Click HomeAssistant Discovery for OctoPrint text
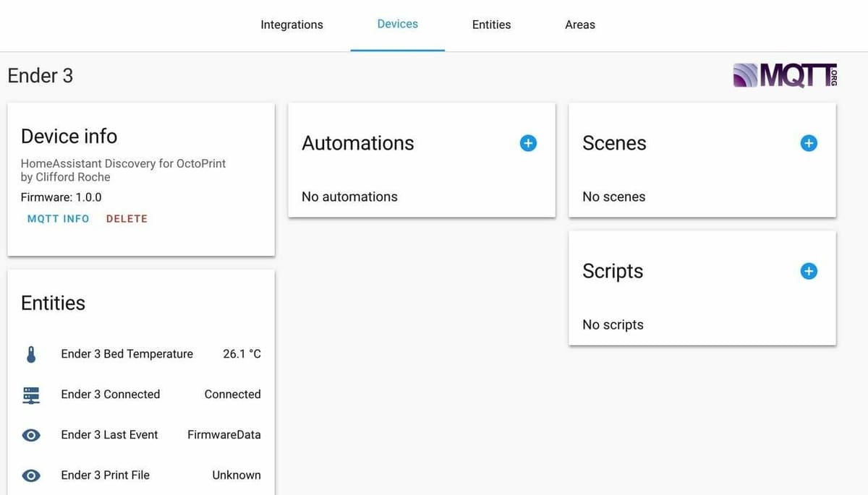 [x=123, y=163]
